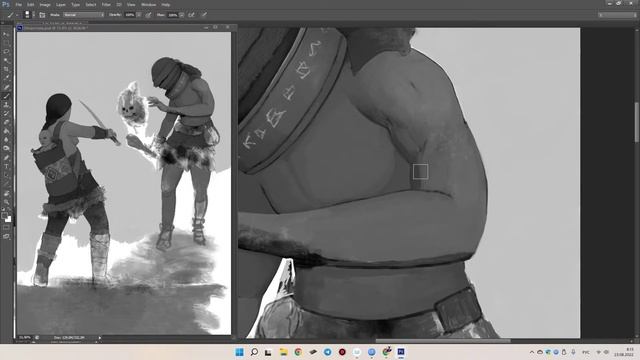Image resolution: width=640 pixels, height=360 pixels.
Task: Select the Quick Selection wand tool
Action: tap(6, 61)
